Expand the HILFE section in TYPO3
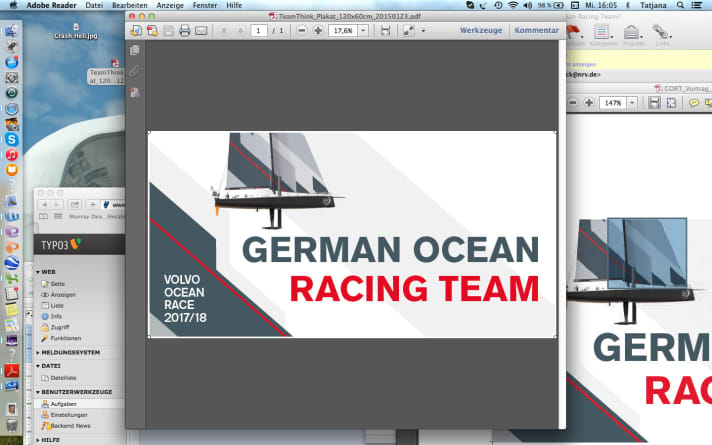712x445 pixels. pos(38,440)
